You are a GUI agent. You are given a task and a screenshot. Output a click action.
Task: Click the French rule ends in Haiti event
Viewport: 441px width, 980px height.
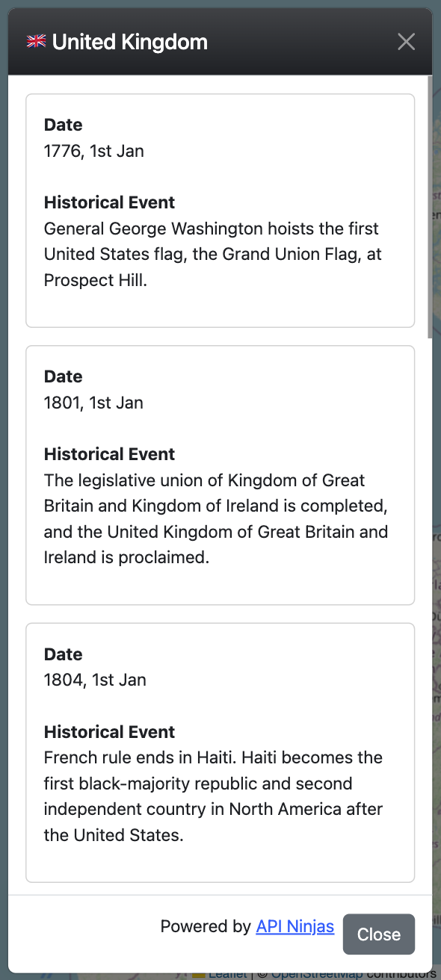point(214,796)
